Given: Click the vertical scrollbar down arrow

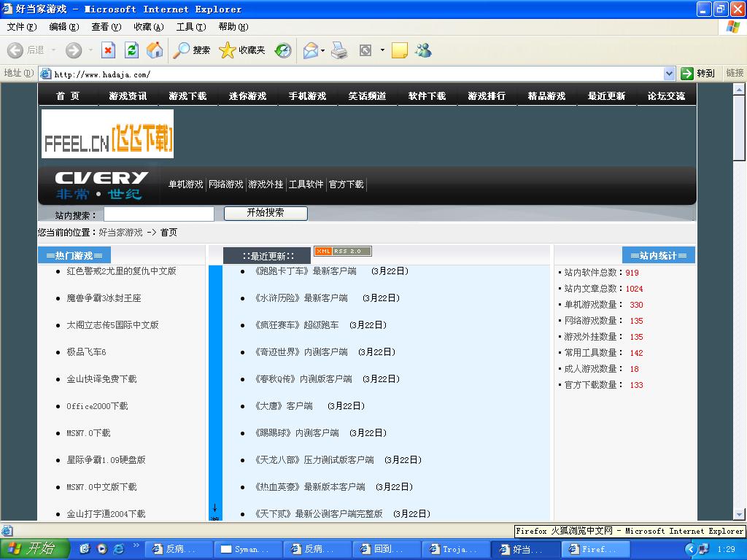Looking at the screenshot, I should [x=739, y=514].
